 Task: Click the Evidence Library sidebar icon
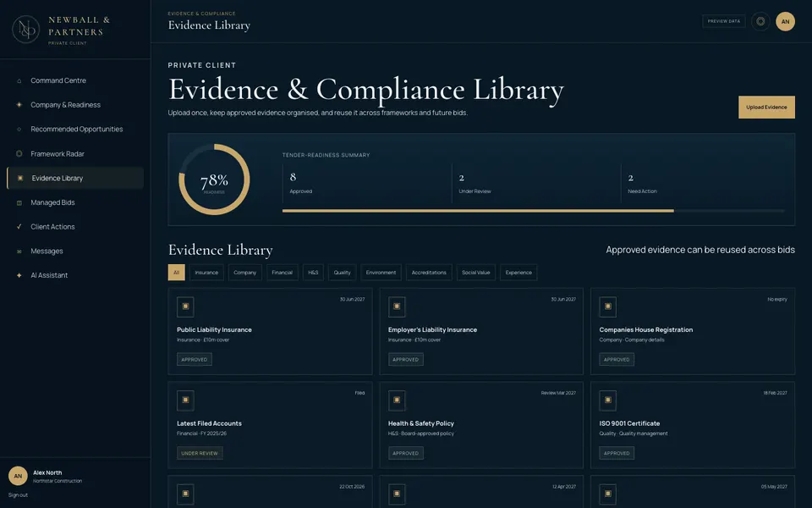coord(20,178)
